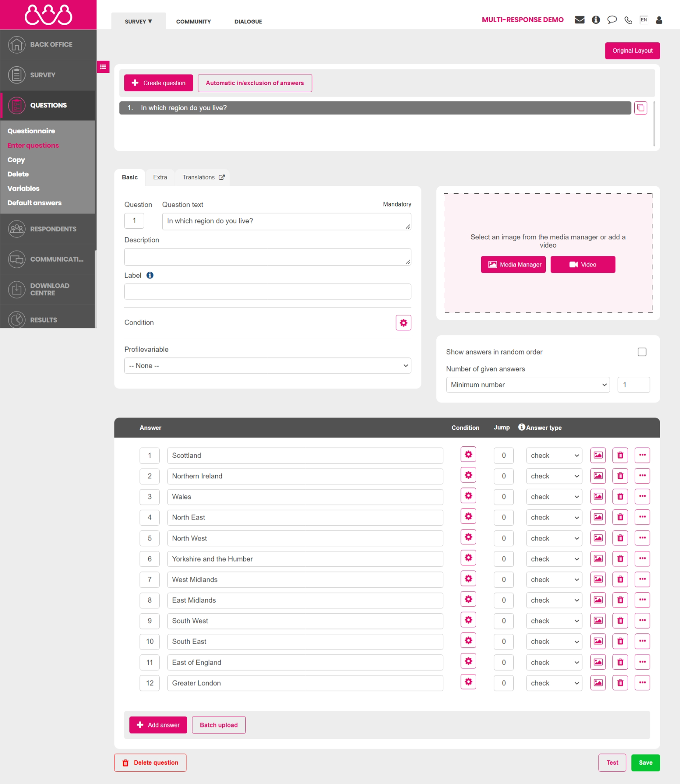
Task: Click Automatic in/exclusion of answers
Action: (255, 83)
